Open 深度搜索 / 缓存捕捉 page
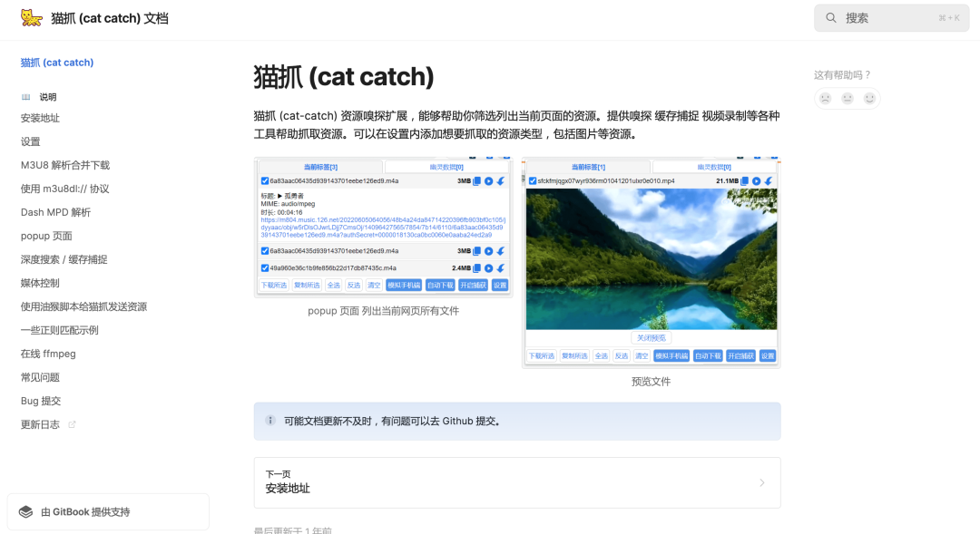980x534 pixels. coord(64,260)
